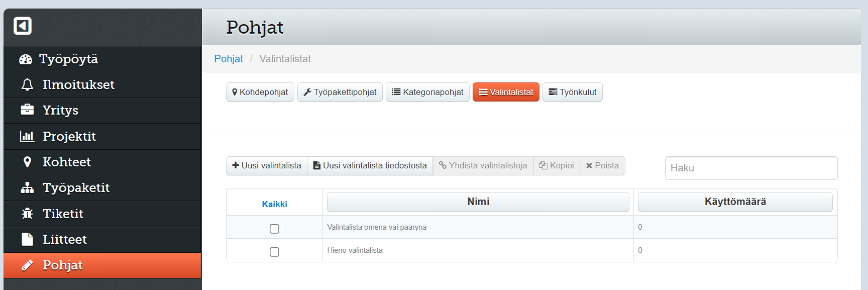This screenshot has width=868, height=290.
Task: Switch to the Työpakettipohjat tab
Action: 340,92
